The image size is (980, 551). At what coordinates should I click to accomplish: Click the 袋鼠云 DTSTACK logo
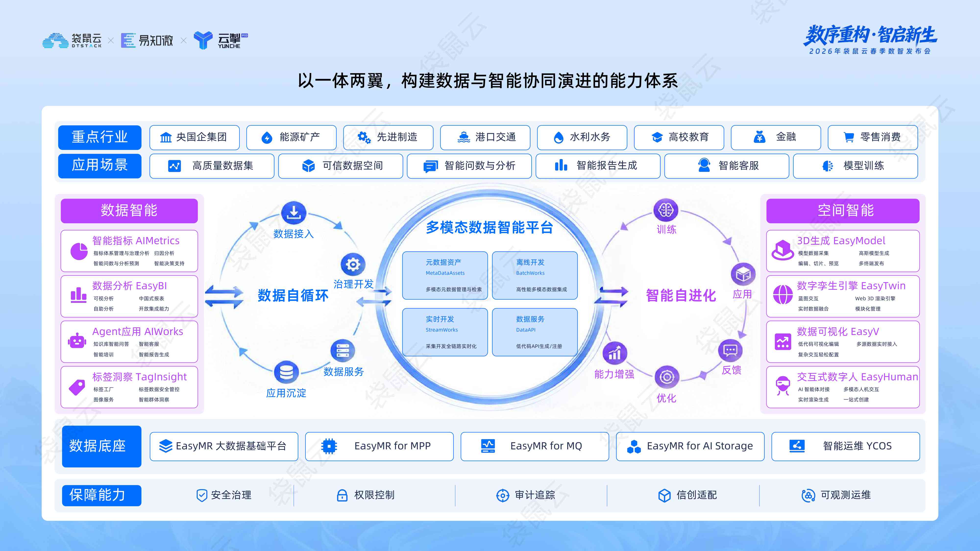[72, 41]
